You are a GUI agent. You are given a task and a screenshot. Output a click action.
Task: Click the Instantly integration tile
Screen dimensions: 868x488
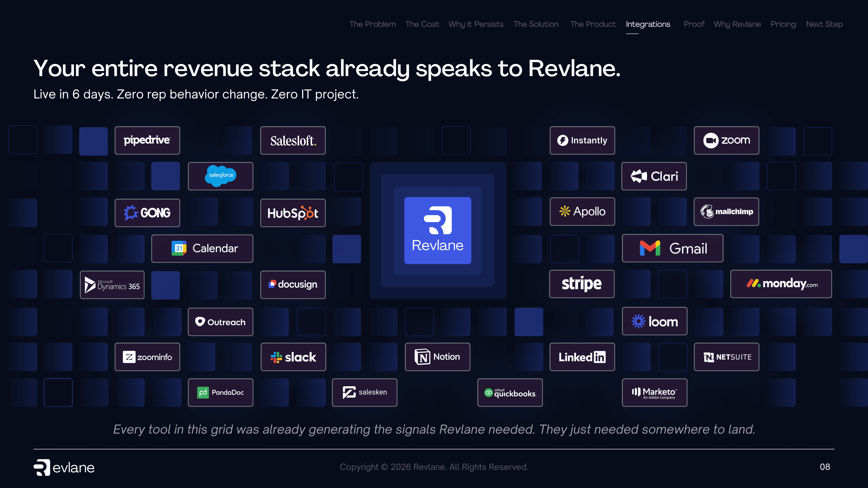582,140
